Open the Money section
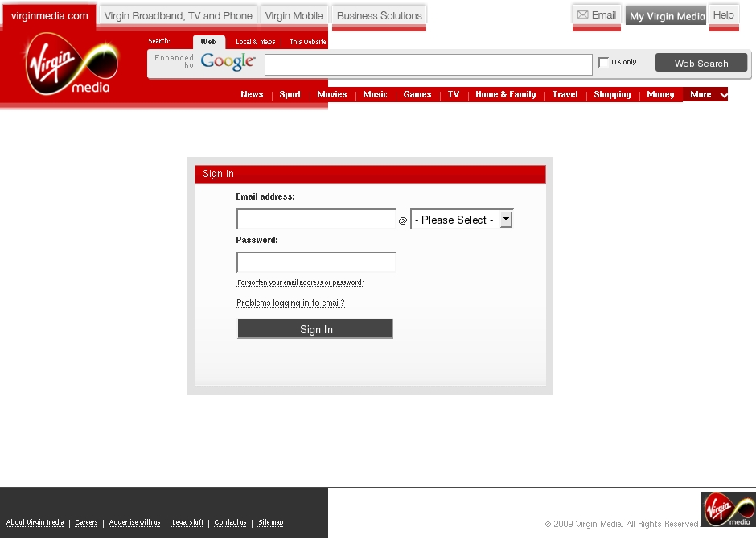Viewport: 756px width, 544px height. coord(660,94)
